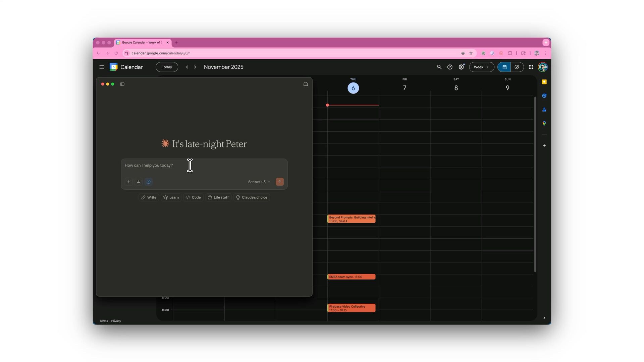Viewport: 644px width, 362px height.
Task: Expand the Week view dropdown
Action: point(481,67)
